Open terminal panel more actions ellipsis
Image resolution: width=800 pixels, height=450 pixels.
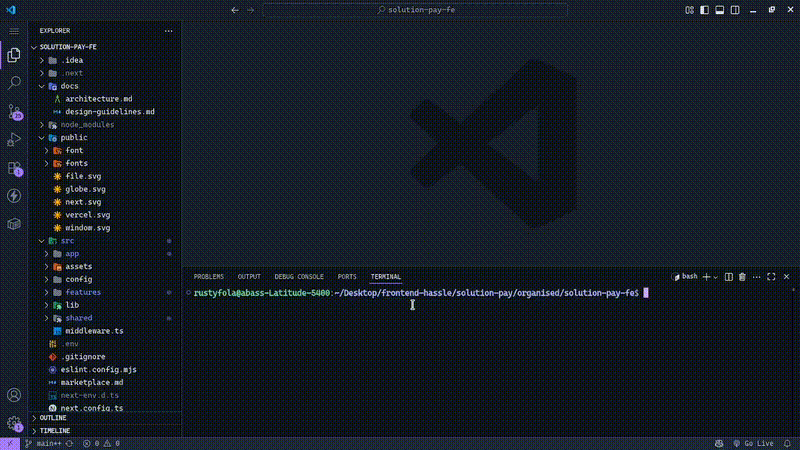coord(757,277)
